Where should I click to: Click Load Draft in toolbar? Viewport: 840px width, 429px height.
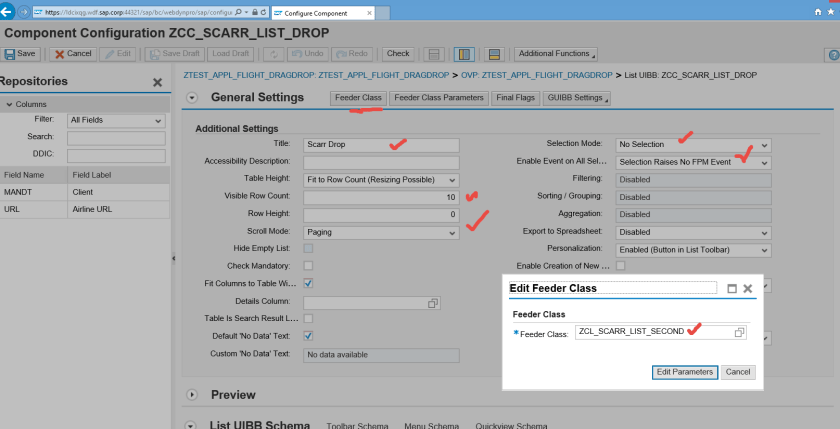tap(231, 54)
